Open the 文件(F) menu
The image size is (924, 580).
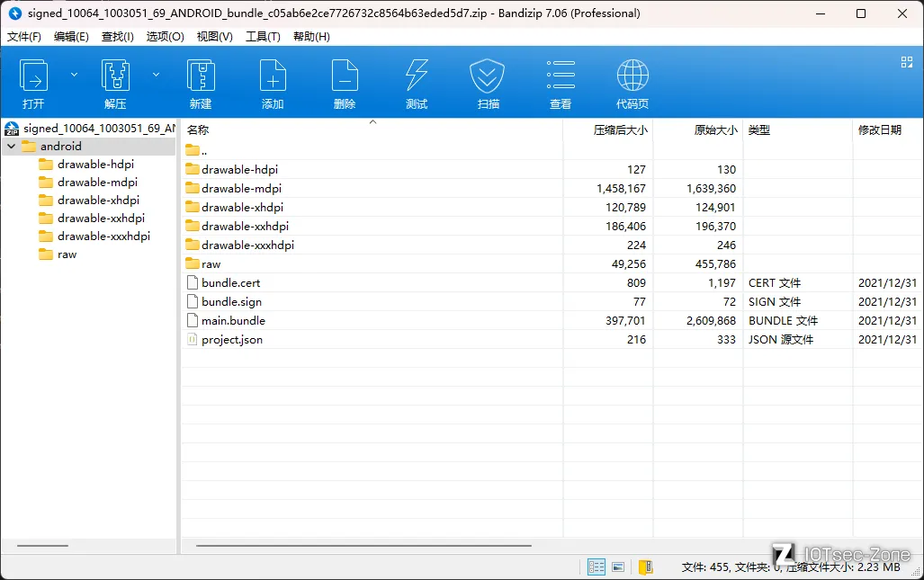(24, 37)
